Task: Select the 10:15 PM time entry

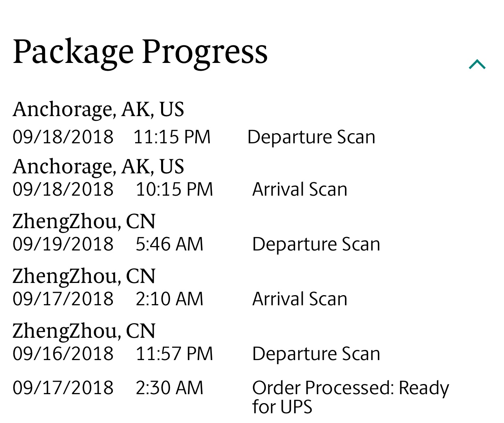Action: coord(174,190)
